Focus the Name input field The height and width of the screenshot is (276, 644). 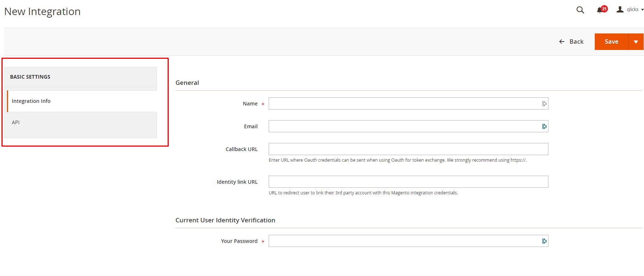(x=404, y=104)
